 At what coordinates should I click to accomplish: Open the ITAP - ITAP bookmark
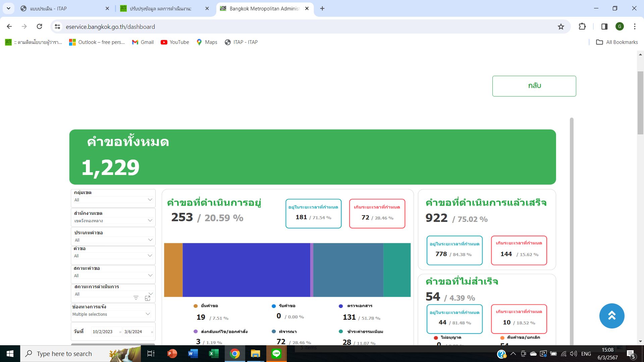(x=241, y=42)
